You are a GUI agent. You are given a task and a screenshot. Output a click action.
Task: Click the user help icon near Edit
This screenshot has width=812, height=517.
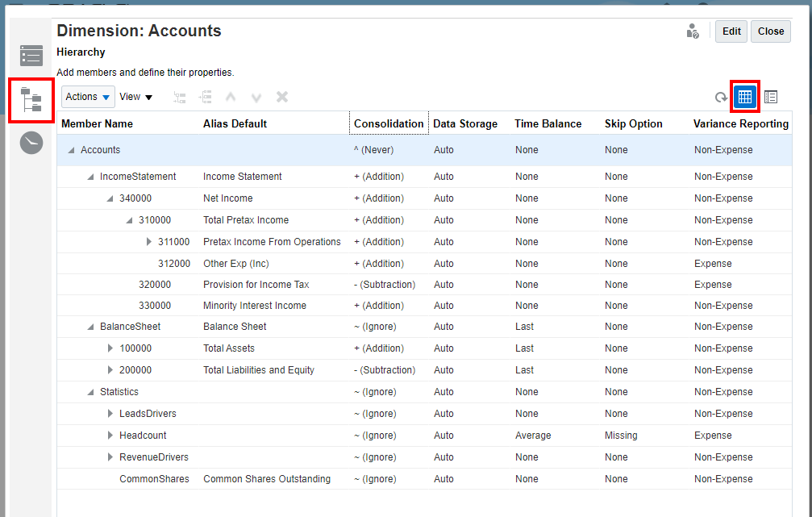pyautogui.click(x=693, y=31)
